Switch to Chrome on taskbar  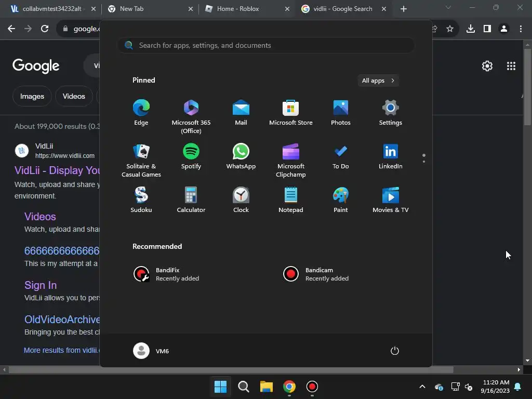[289, 387]
